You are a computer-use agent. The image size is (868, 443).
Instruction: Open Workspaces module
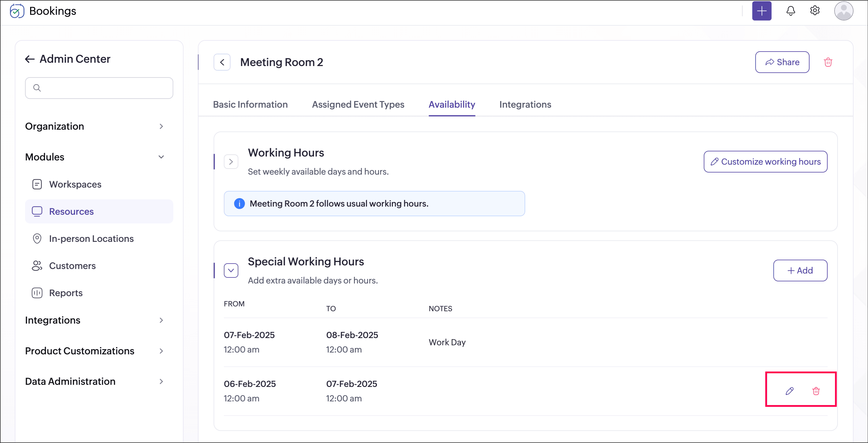pos(75,185)
